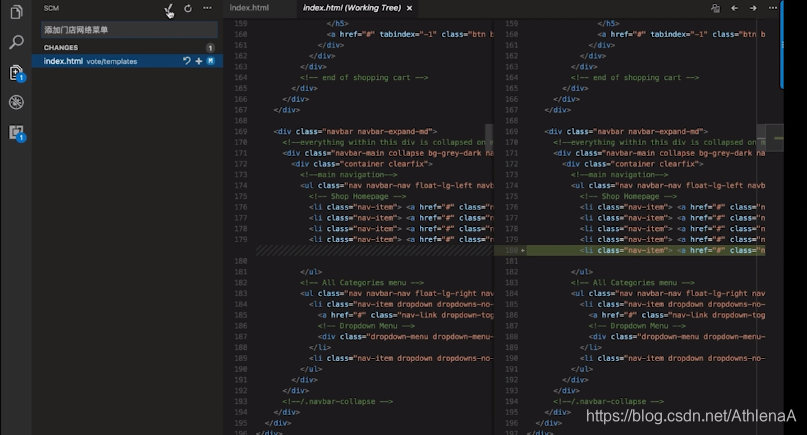Screen dimensions: 807x435
Task: Open Source Control view in activity bar
Action: tap(16, 73)
